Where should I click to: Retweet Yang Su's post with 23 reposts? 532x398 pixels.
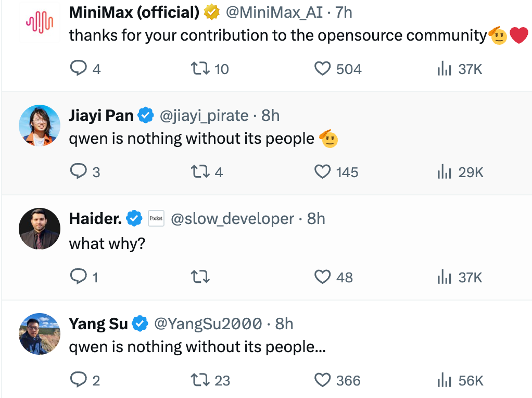[x=200, y=380]
